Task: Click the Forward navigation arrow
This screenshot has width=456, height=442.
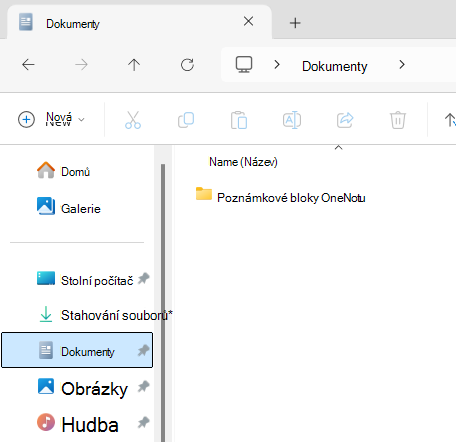Action: click(x=81, y=64)
